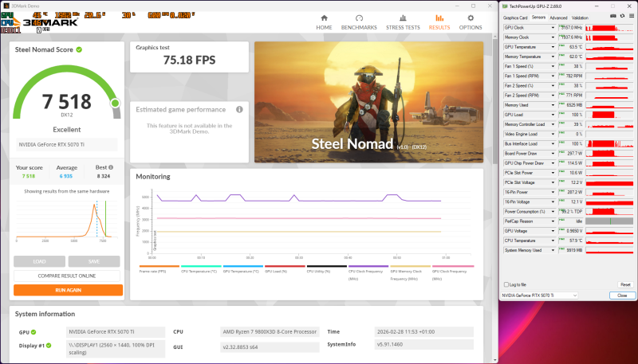Click the green check next to GPU in System information
Image resolution: width=638 pixels, height=364 pixels.
coord(33,332)
